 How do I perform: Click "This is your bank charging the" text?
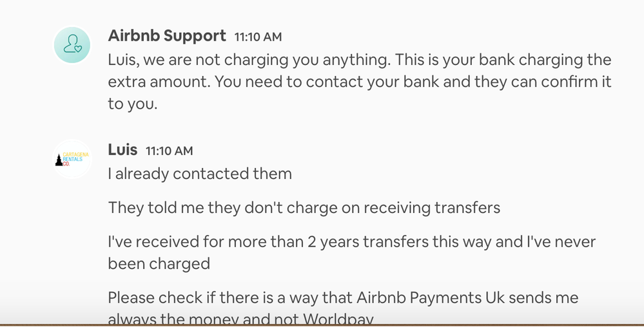503,61
